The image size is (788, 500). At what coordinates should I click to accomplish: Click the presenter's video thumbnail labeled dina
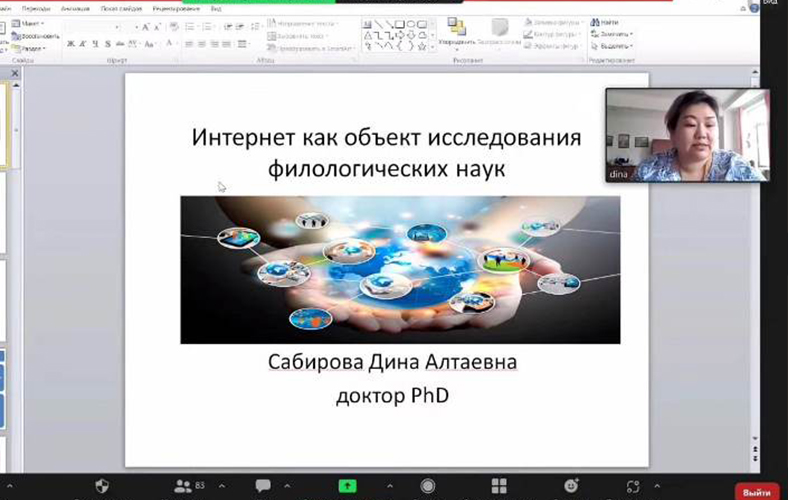point(686,135)
